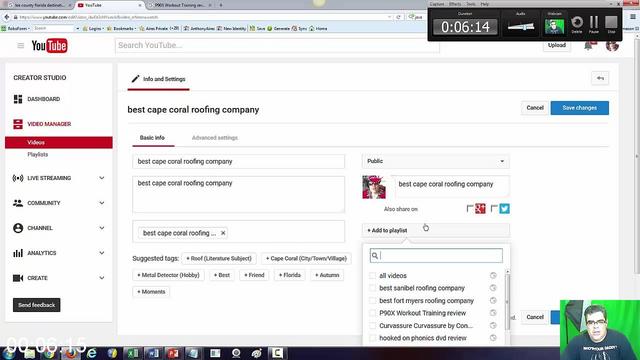The image size is (640, 360).
Task: Check the 'all videos' playlist
Action: point(372,276)
